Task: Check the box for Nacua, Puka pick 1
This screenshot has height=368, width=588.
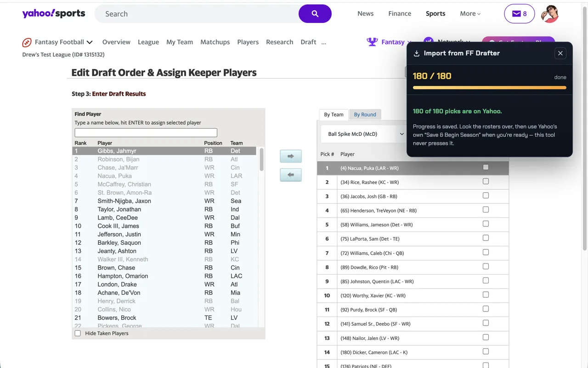Action: 486,167
